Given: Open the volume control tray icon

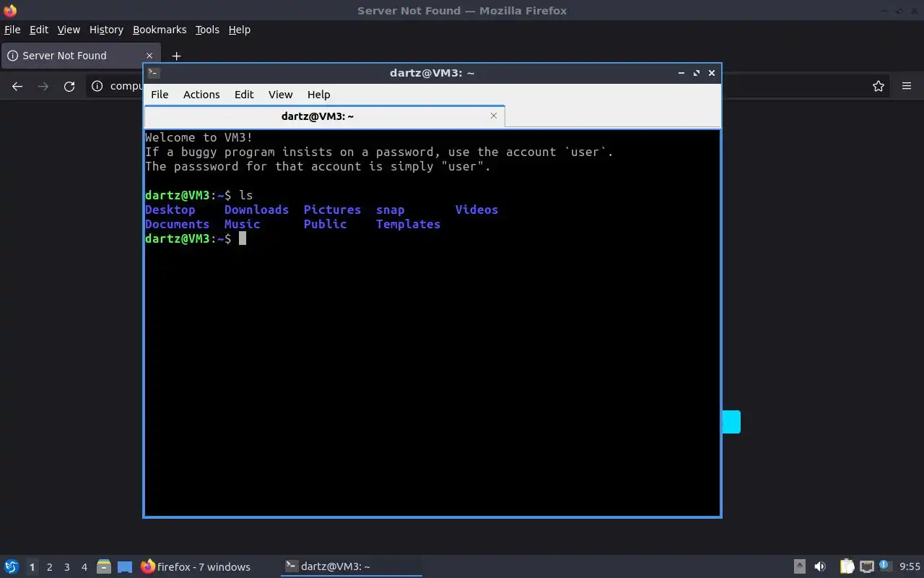Looking at the screenshot, I should [x=820, y=567].
